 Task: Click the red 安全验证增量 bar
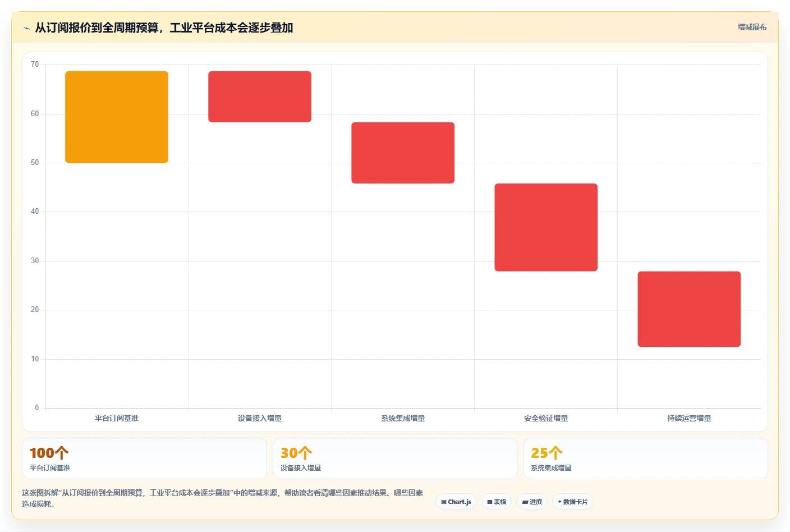coord(546,227)
